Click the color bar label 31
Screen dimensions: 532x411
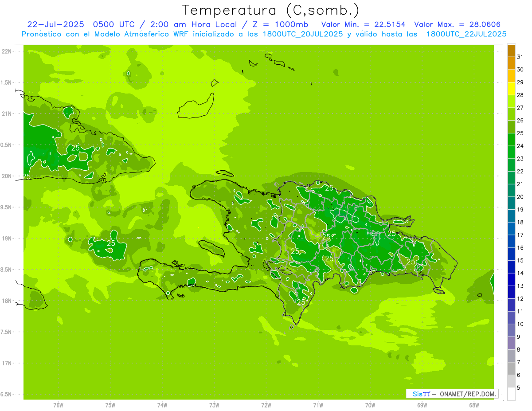coord(520,57)
